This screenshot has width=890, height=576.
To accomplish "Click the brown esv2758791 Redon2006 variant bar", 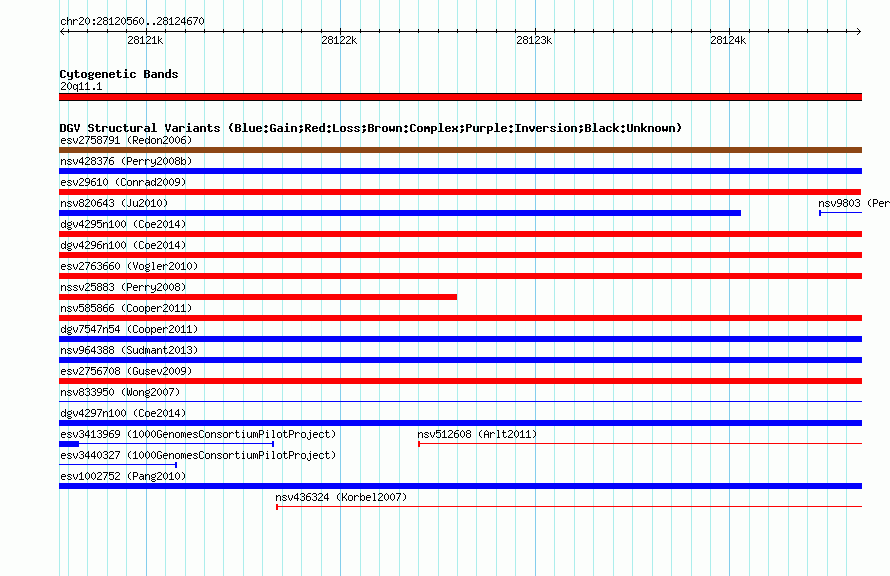I will [460, 150].
